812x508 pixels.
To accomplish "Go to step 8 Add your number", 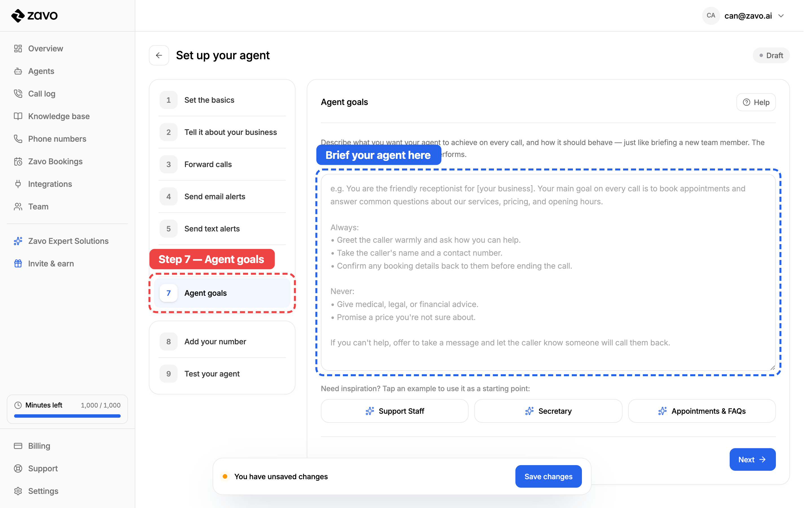I will tap(222, 342).
